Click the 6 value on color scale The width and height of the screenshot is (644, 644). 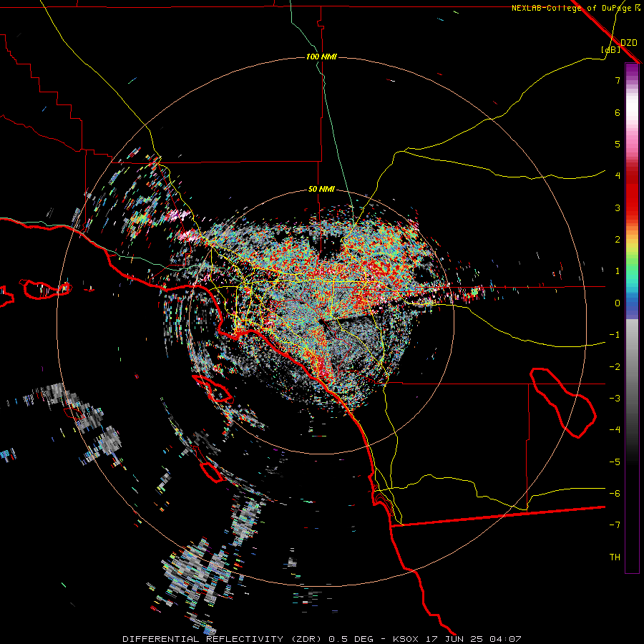point(618,112)
